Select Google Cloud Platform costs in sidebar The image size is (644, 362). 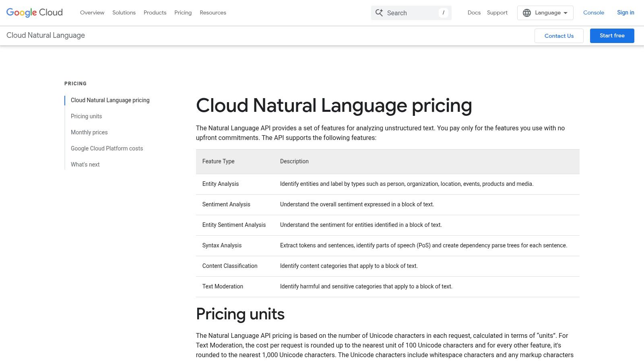point(107,148)
